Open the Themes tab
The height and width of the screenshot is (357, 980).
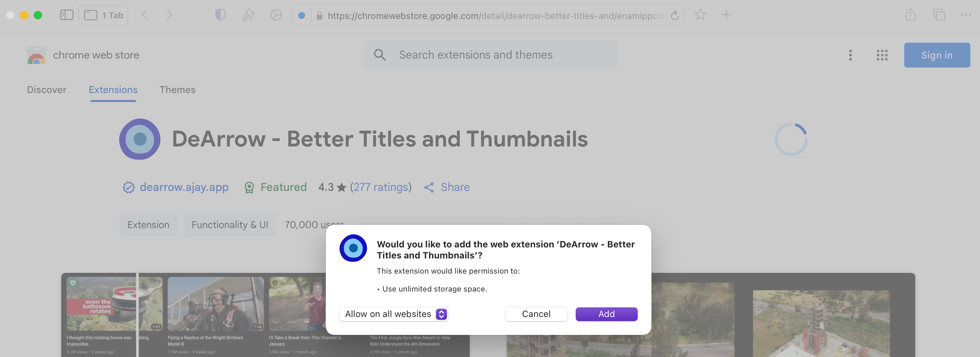coord(177,90)
